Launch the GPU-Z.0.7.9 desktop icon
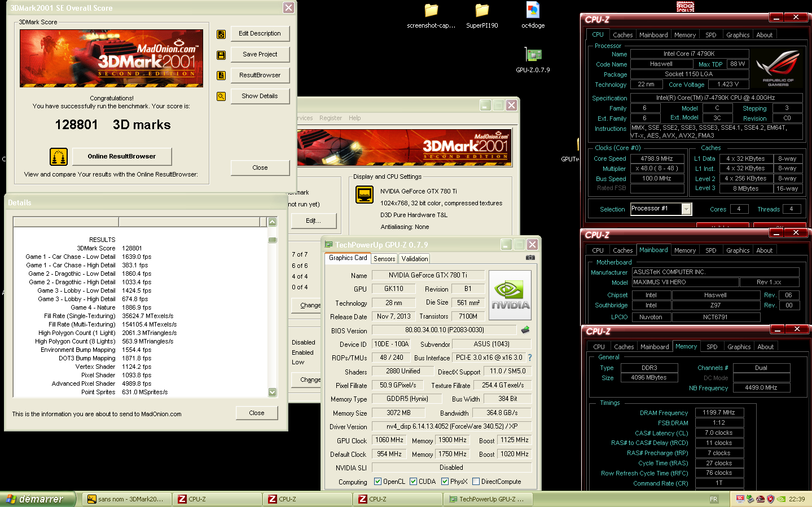 pyautogui.click(x=533, y=60)
